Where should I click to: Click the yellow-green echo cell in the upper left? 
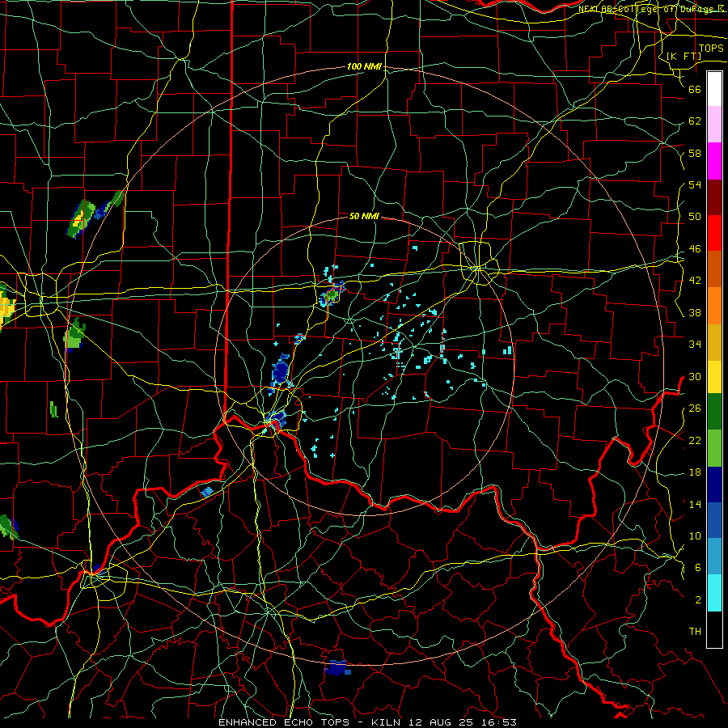pyautogui.click(x=81, y=218)
